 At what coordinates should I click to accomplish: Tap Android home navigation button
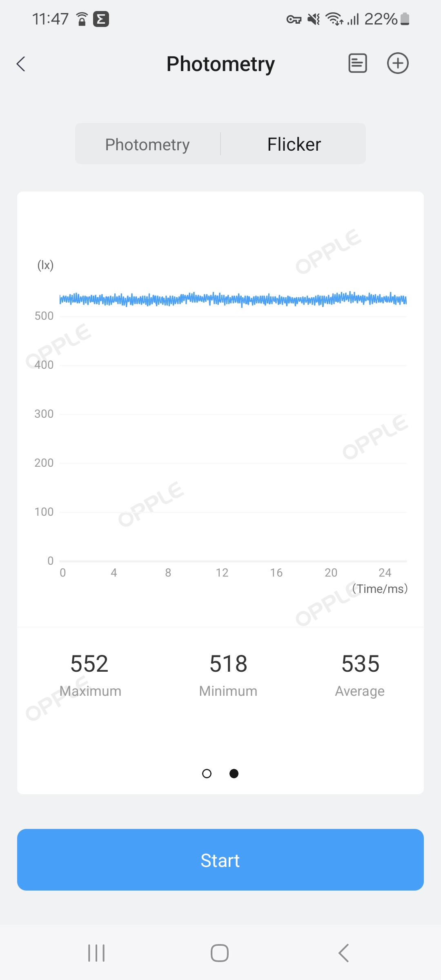220,953
